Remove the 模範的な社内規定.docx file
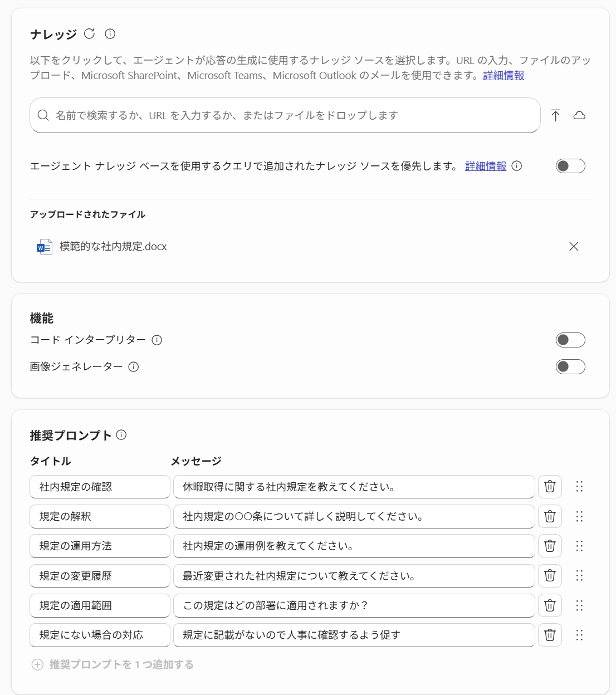 tap(574, 246)
